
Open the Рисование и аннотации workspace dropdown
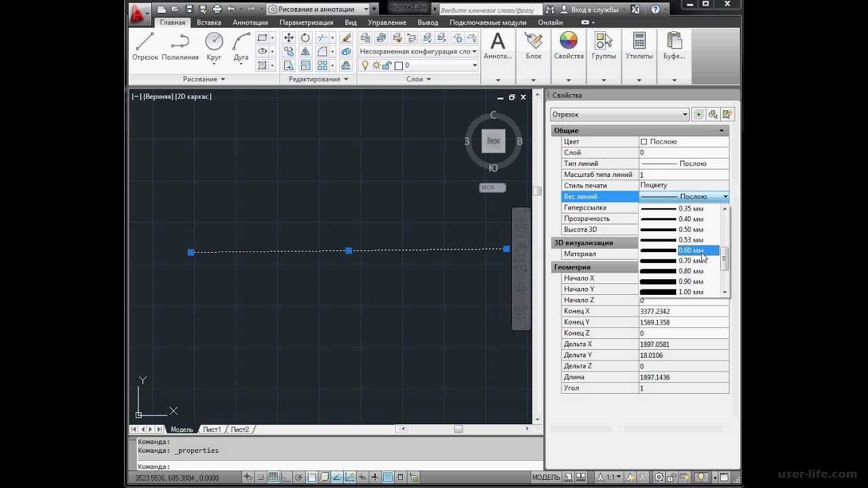tap(323, 9)
